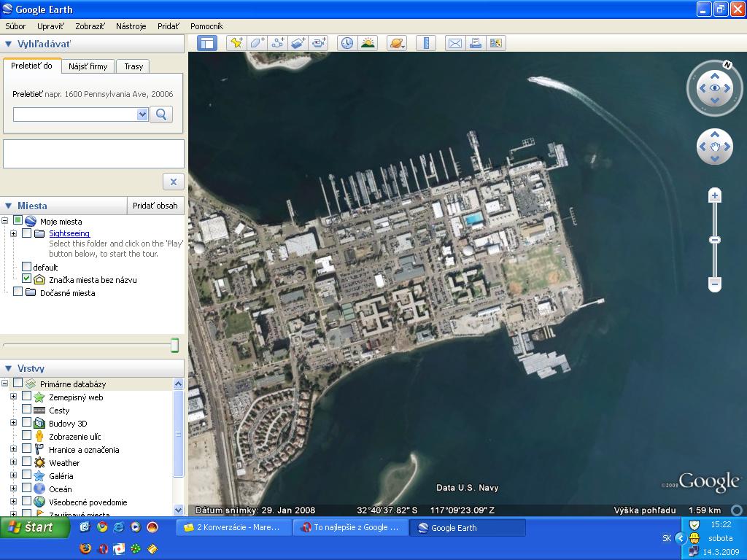Toggle sunlight across the landscape

tap(368, 43)
